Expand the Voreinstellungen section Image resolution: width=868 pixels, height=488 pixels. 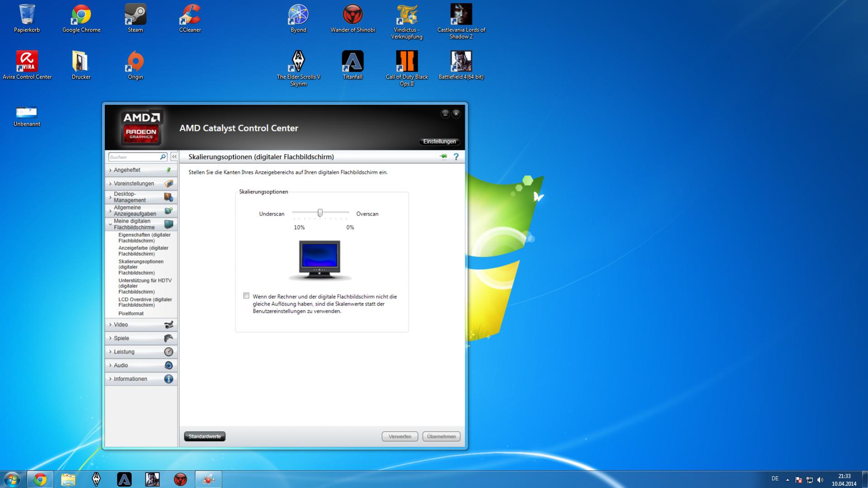141,184
